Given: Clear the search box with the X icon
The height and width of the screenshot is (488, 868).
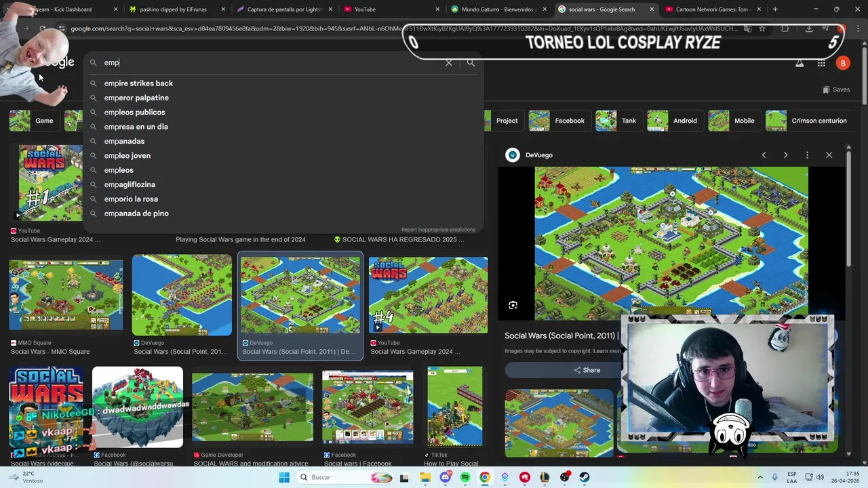Looking at the screenshot, I should point(449,62).
